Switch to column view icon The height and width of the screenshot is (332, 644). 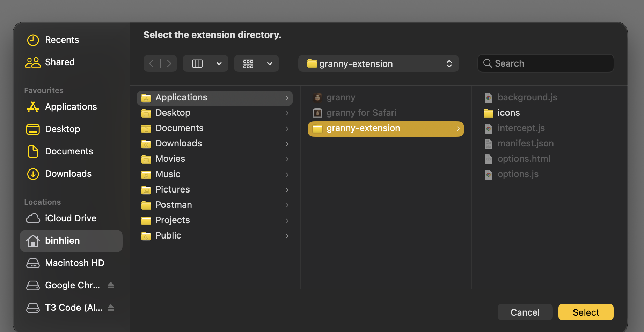pos(197,63)
